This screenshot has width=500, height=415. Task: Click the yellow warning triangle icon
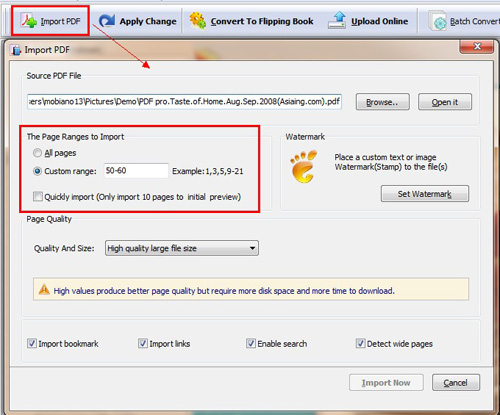pyautogui.click(x=44, y=290)
